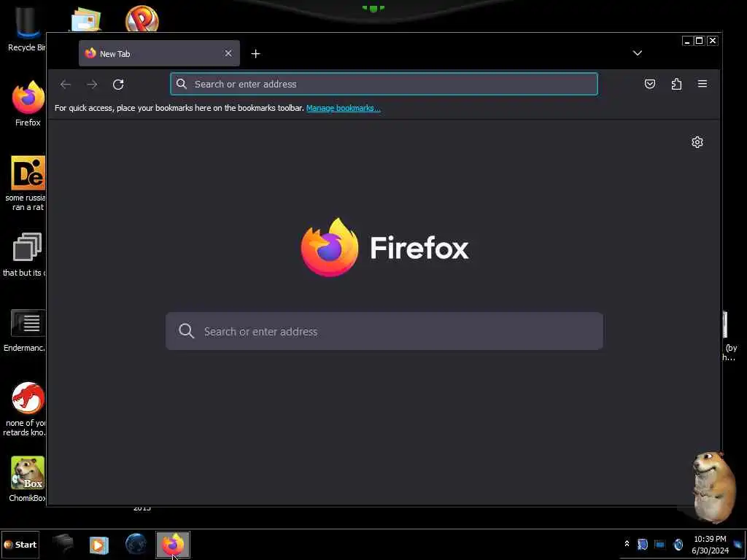
Task: Open the Manage bookmarks link
Action: click(x=343, y=108)
